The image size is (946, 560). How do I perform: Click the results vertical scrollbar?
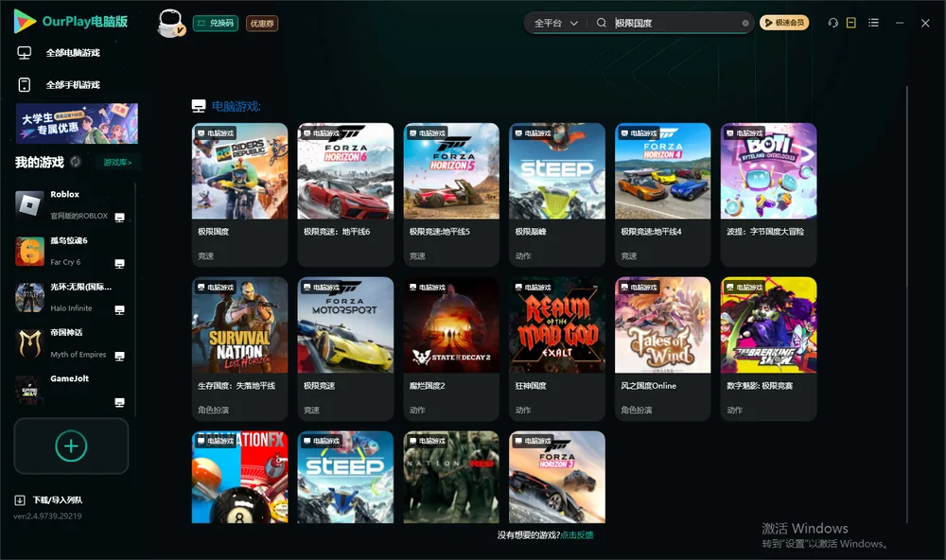pos(907,305)
